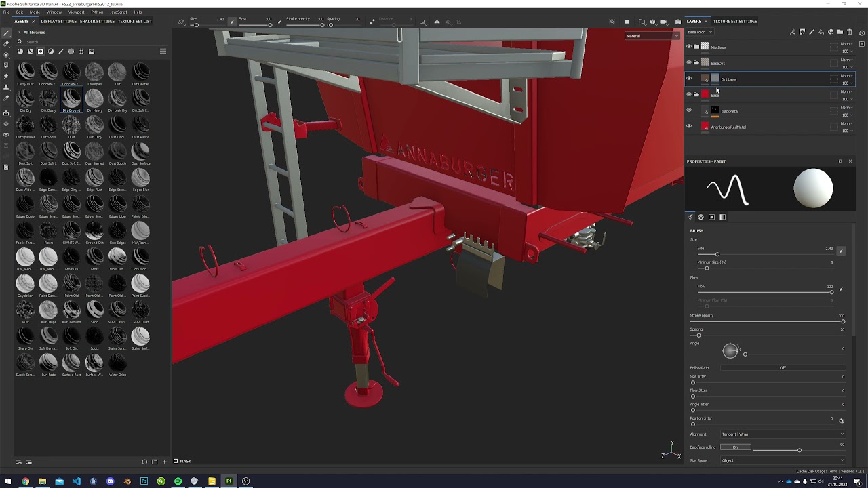Filter assets by smart materials icon
868x488 pixels.
[x=31, y=52]
